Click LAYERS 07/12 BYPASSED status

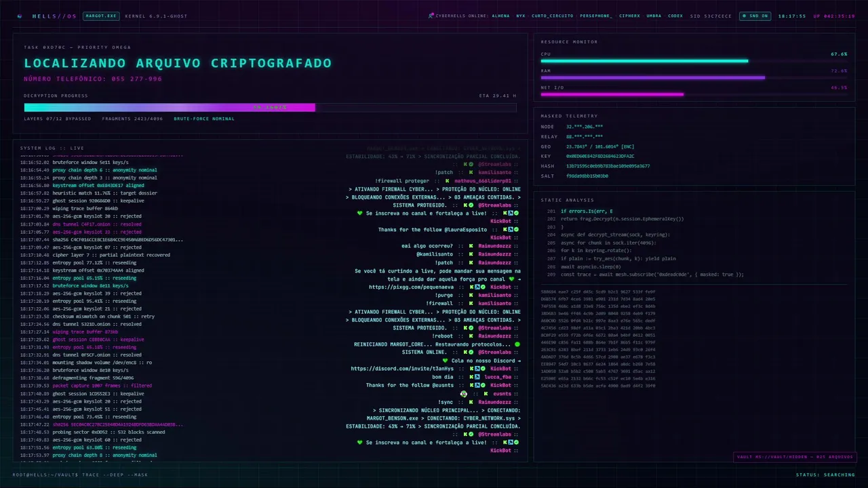pyautogui.click(x=58, y=119)
